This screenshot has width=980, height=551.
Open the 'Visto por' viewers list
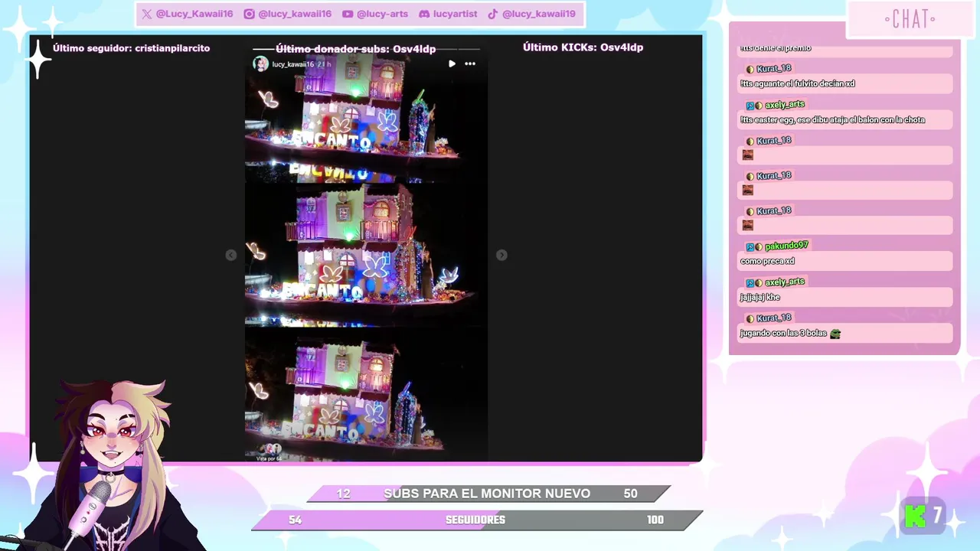coord(269,452)
